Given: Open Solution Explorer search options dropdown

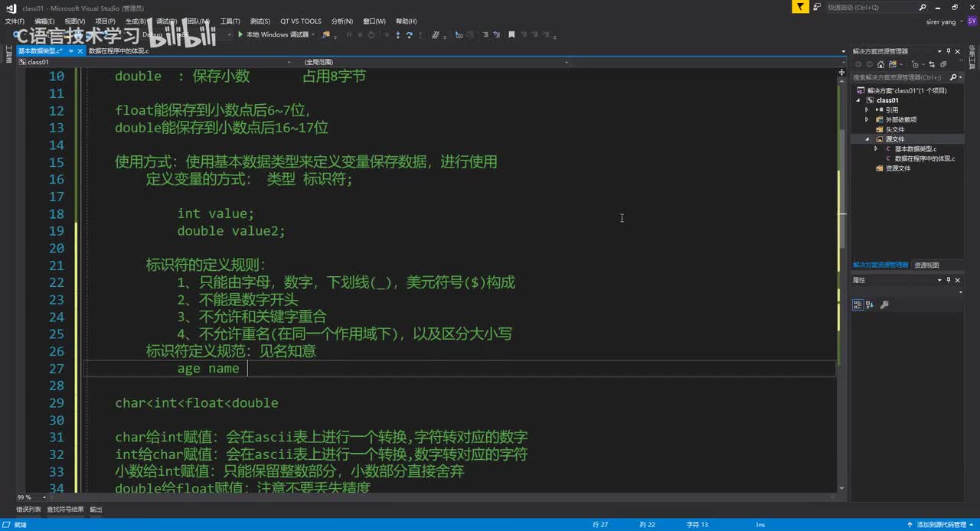Looking at the screenshot, I should coord(960,77).
